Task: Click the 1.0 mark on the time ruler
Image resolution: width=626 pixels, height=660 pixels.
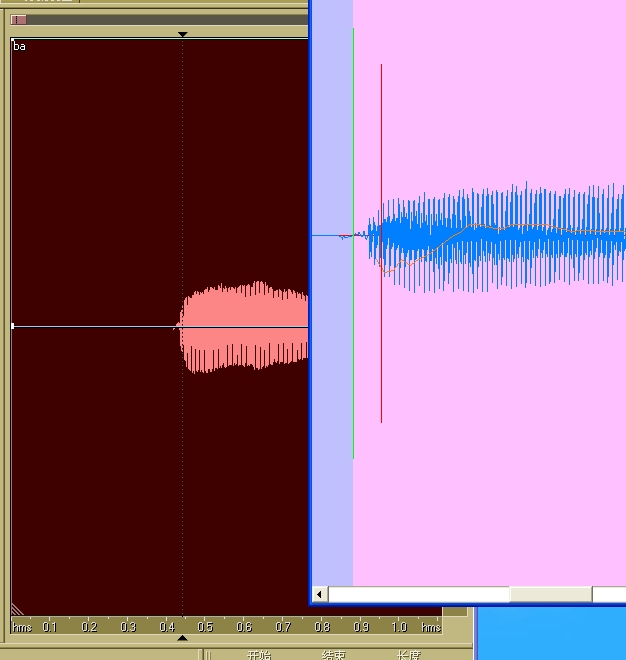Action: tap(400, 627)
